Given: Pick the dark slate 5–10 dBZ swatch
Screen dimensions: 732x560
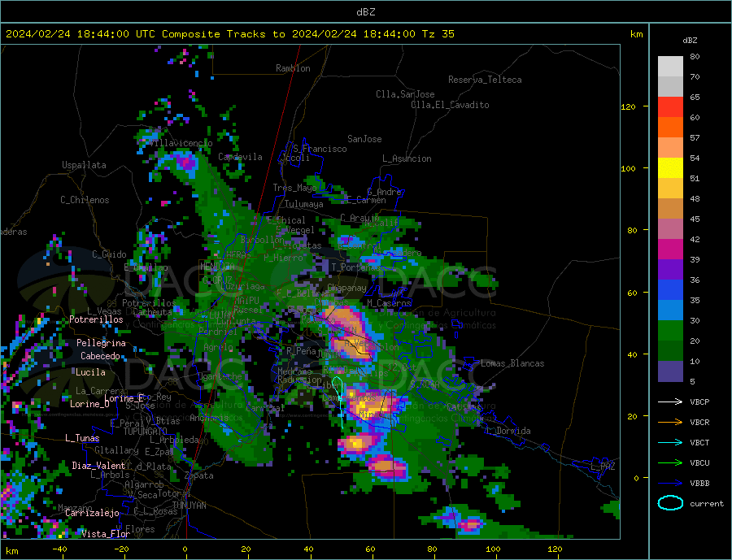Looking at the screenshot, I should click(670, 371).
